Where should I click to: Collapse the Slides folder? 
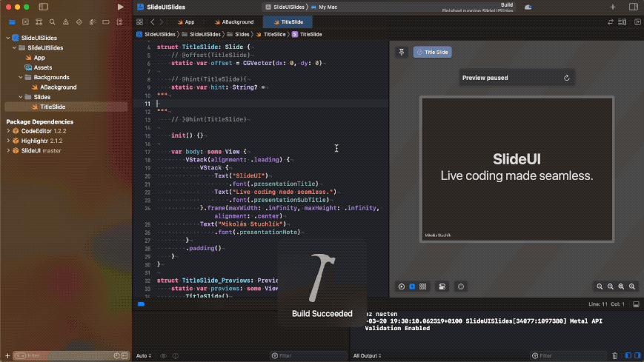click(x=21, y=97)
